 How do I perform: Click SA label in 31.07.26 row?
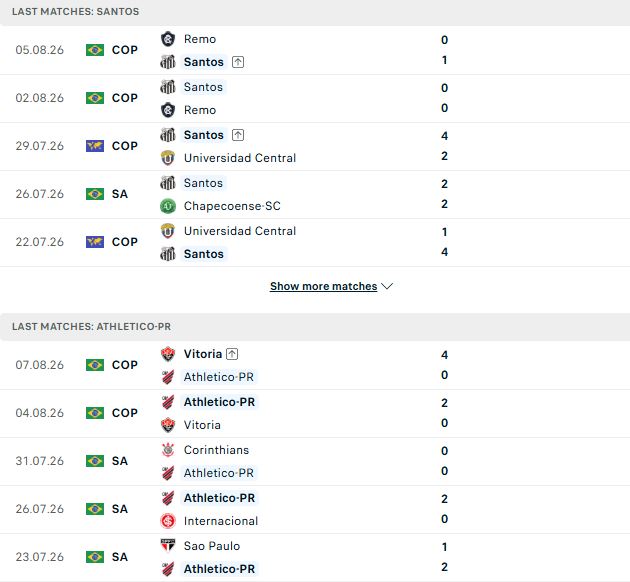[x=120, y=461]
